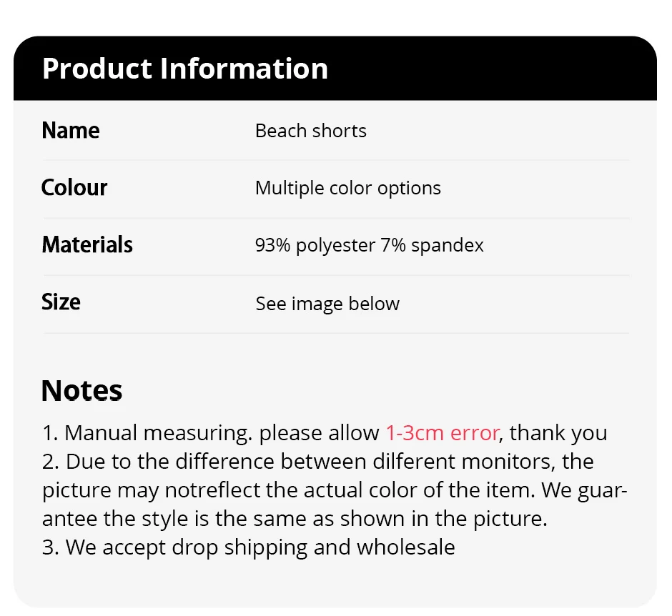Click the See image below text
Viewport: 672px width, 616px height.
[327, 304]
